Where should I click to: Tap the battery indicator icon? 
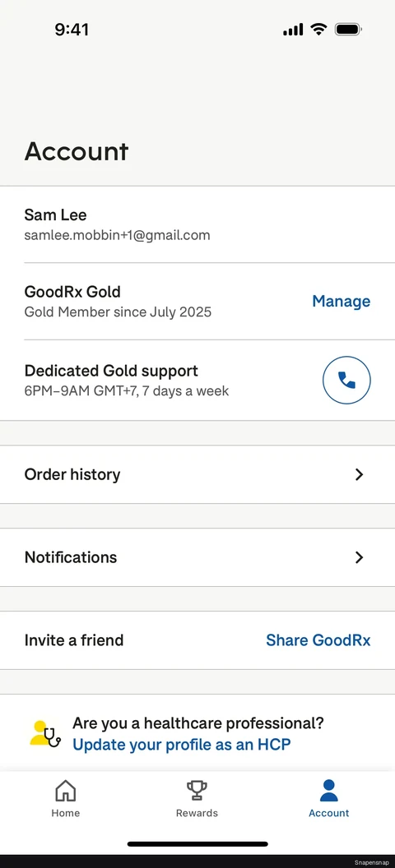pos(348,30)
